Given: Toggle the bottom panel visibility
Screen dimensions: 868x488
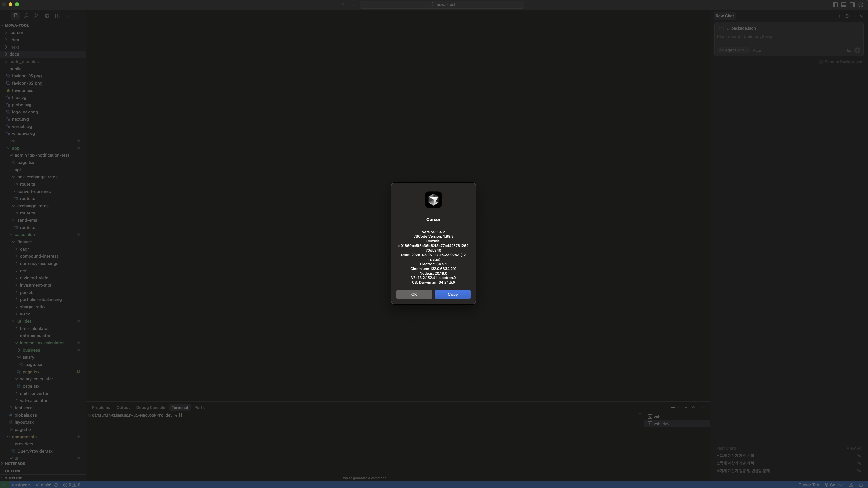Looking at the screenshot, I should (844, 4).
